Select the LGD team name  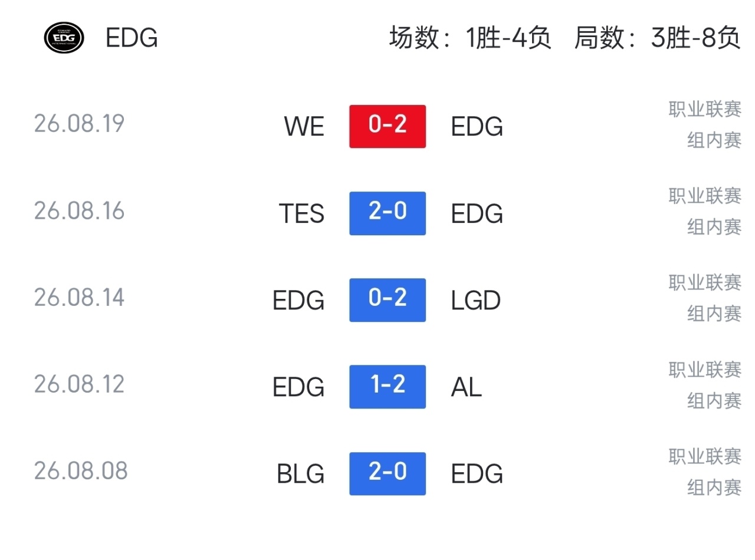pyautogui.click(x=475, y=301)
